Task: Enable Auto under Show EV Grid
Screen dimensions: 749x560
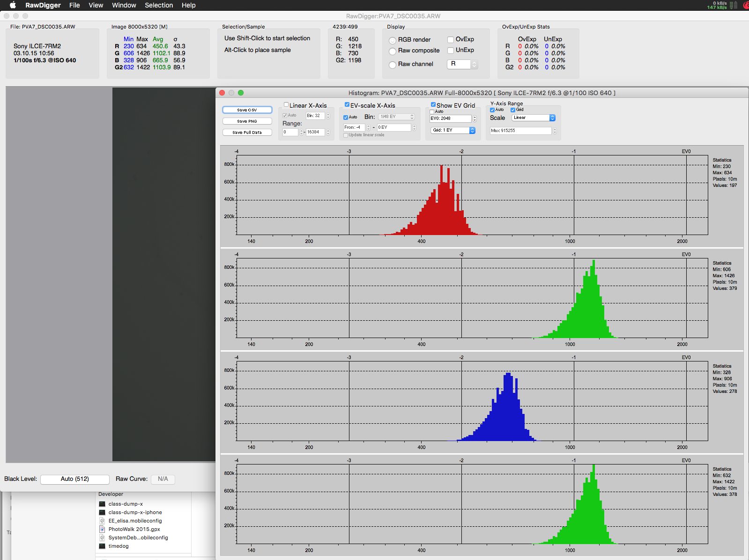Action: (x=432, y=111)
